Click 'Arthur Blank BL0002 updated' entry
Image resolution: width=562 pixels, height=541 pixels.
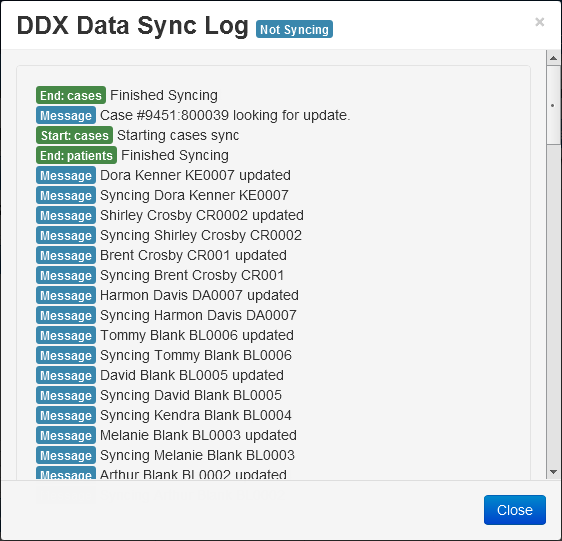point(193,474)
